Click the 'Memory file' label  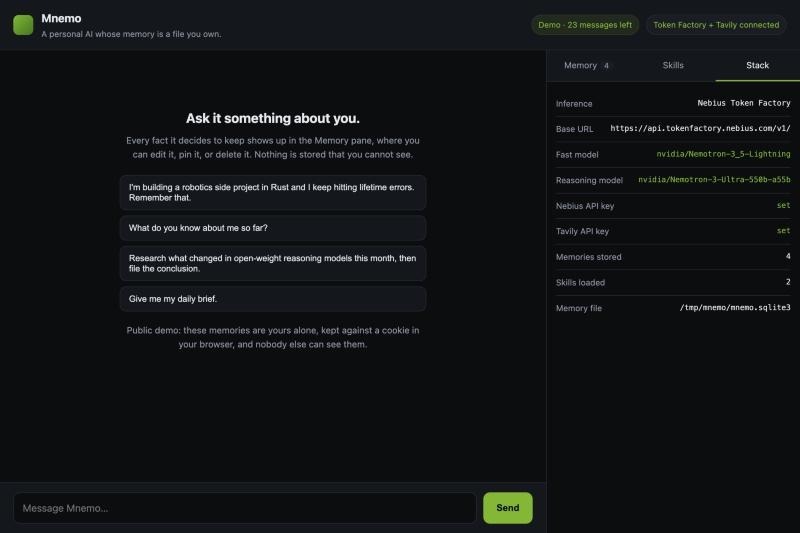tap(579, 308)
